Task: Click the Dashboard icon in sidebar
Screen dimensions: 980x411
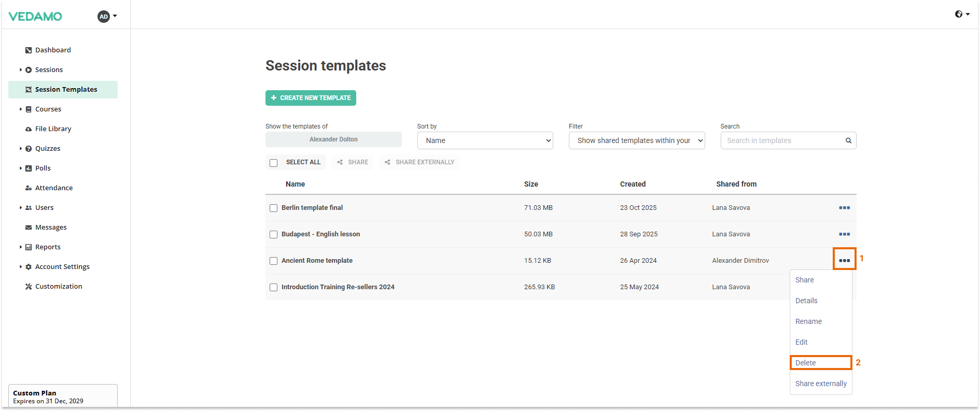Action: tap(29, 50)
